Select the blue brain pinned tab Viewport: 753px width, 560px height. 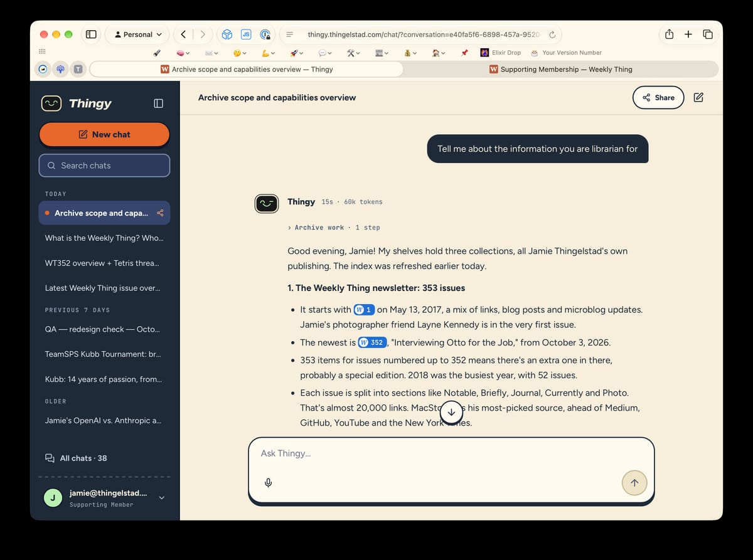point(60,70)
